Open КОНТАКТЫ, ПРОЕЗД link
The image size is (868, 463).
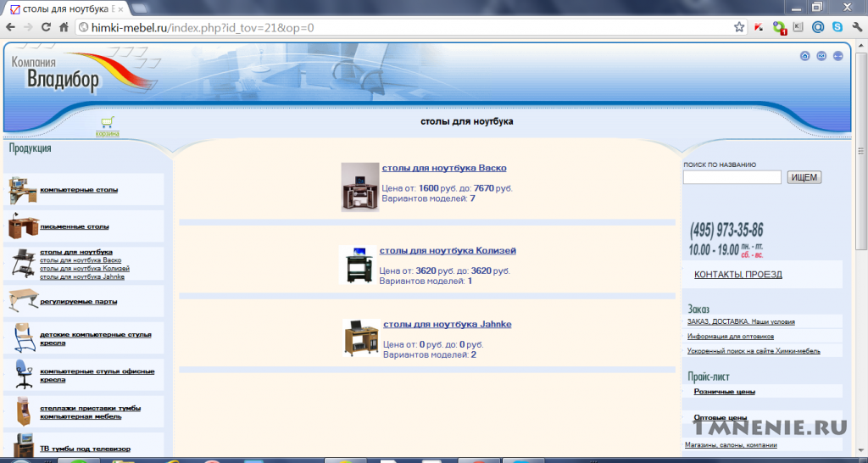click(738, 275)
